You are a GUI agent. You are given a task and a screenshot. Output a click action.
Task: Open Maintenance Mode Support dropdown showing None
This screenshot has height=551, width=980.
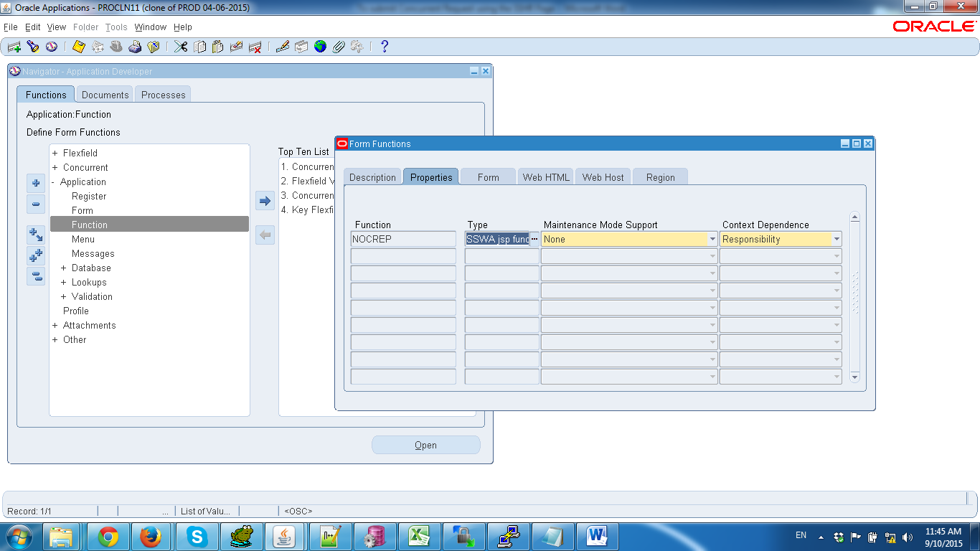pyautogui.click(x=712, y=239)
